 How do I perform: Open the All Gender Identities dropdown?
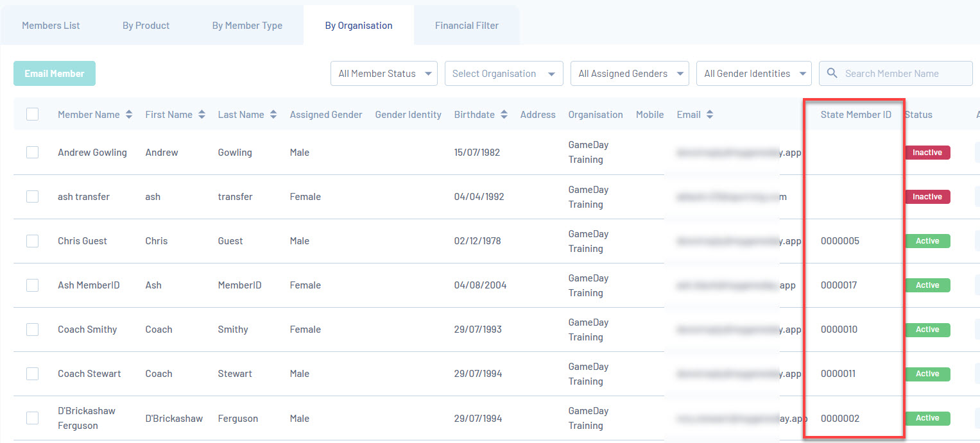coord(754,74)
